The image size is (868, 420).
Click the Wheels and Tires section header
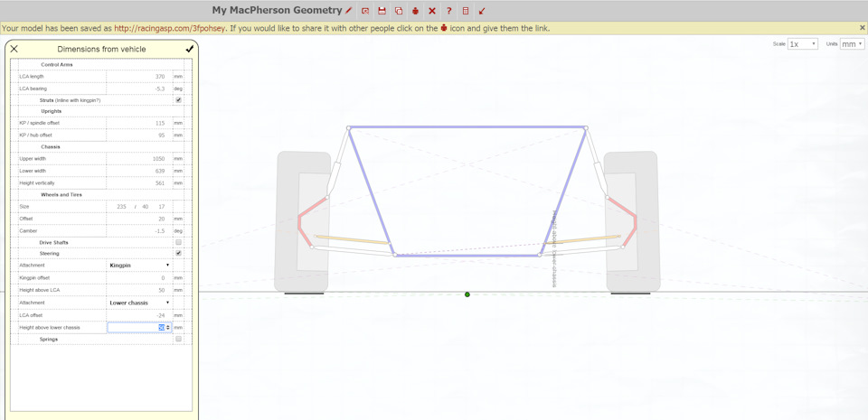tap(61, 194)
